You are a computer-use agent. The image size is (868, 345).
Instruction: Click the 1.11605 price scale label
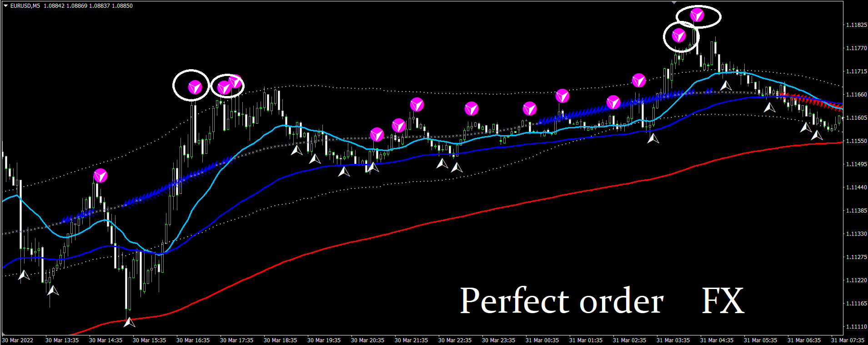(856, 118)
